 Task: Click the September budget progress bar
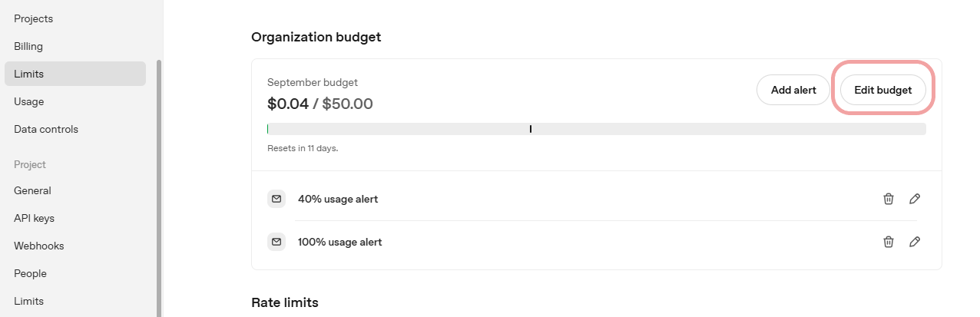tap(596, 129)
